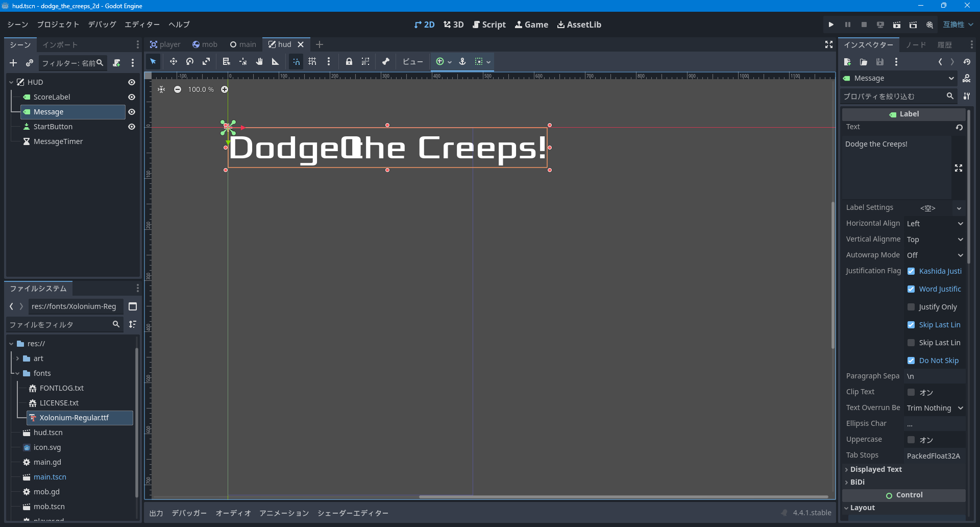Open the Project menu (プロジェクト)
This screenshot has width=980, height=527.
coord(58,25)
